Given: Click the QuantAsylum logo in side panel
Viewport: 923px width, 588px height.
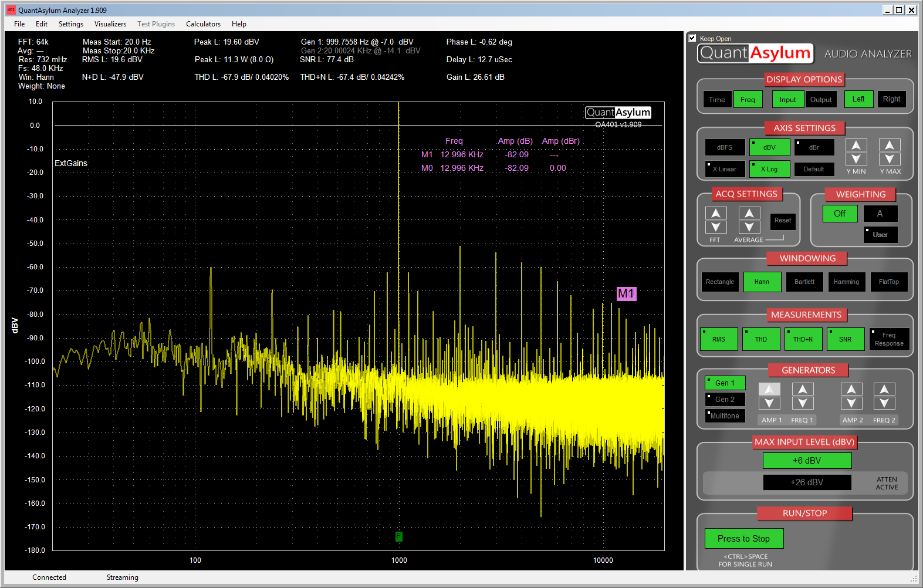Looking at the screenshot, I should click(756, 53).
